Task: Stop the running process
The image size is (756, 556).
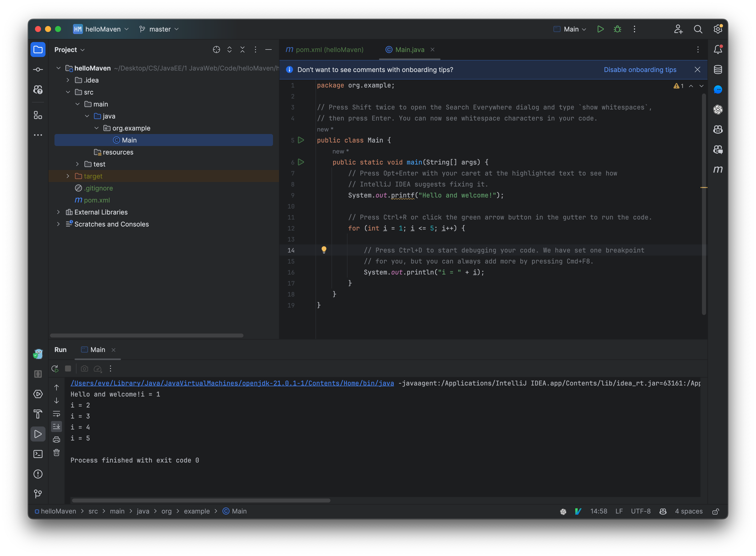Action: click(68, 368)
